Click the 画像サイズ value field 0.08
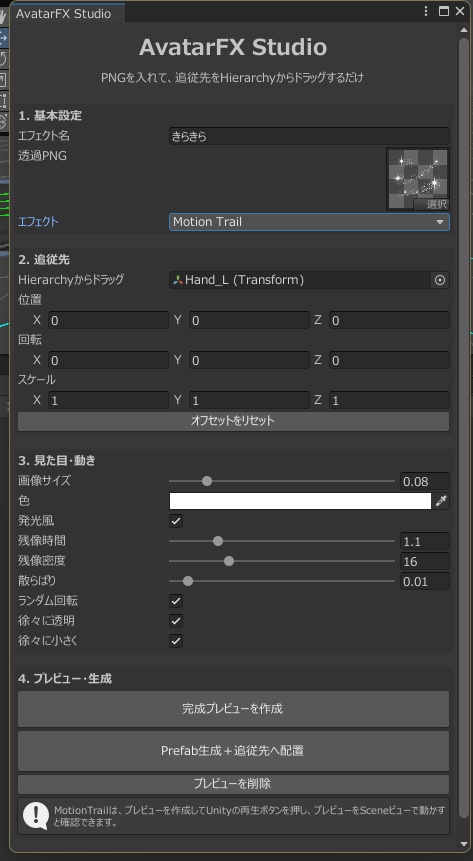This screenshot has height=861, width=473. click(425, 481)
